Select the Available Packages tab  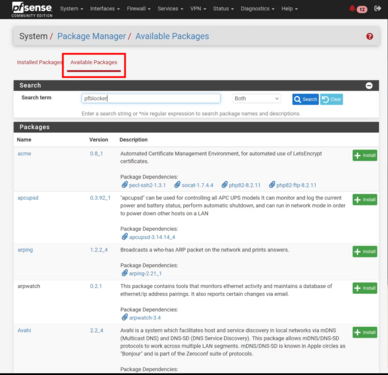pyautogui.click(x=94, y=62)
